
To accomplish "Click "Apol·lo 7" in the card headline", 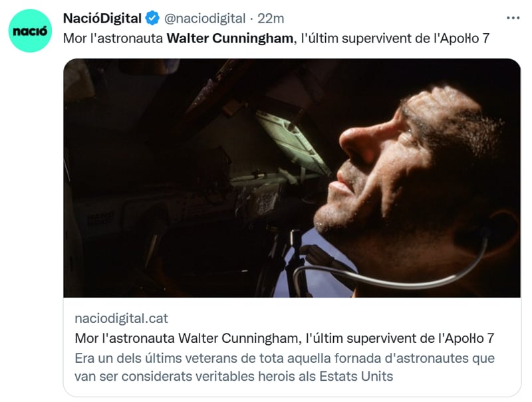I will pos(469,338).
